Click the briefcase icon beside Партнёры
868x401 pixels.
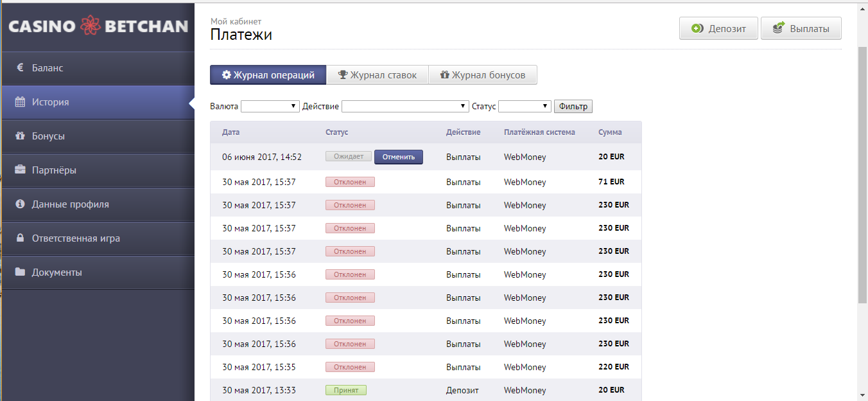pos(20,170)
